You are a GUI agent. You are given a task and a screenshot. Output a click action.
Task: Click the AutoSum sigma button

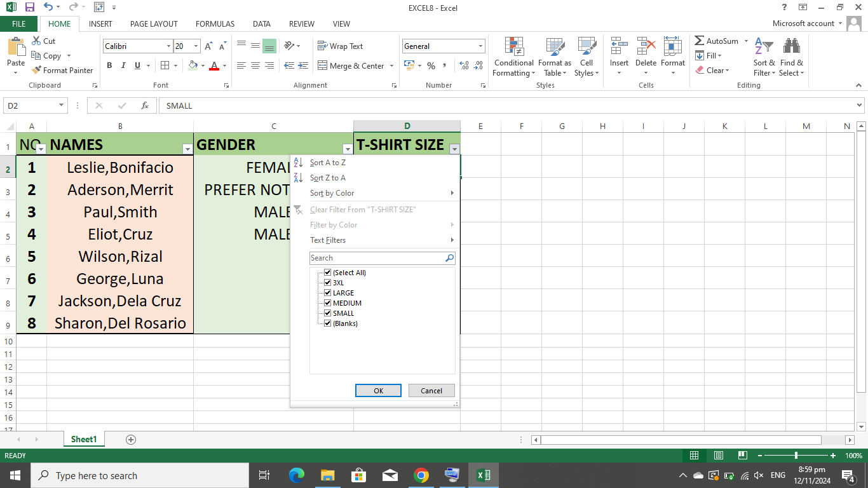(x=717, y=41)
